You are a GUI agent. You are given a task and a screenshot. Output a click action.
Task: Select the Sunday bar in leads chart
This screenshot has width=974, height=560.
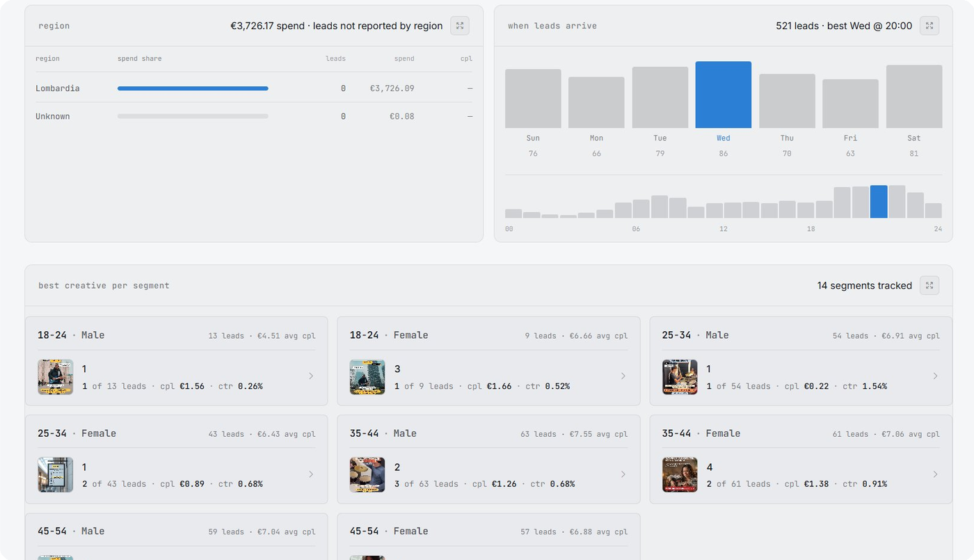[533, 99]
